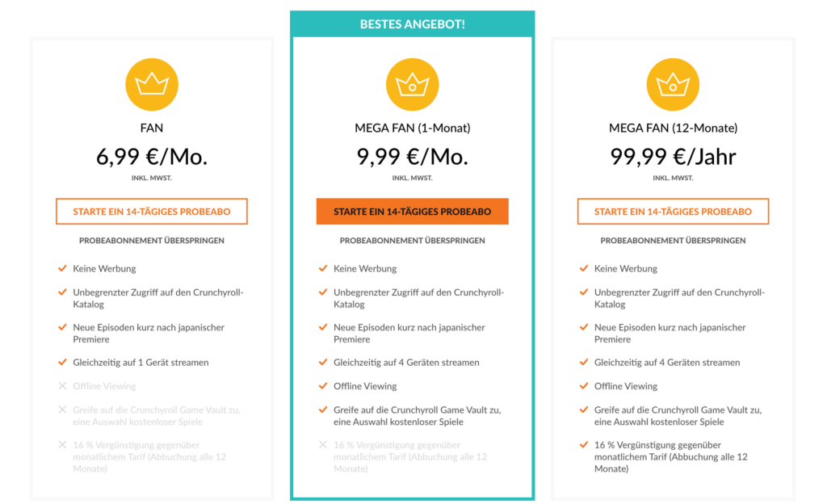
Task: Skip trial subscription under FAN plan
Action: click(152, 241)
